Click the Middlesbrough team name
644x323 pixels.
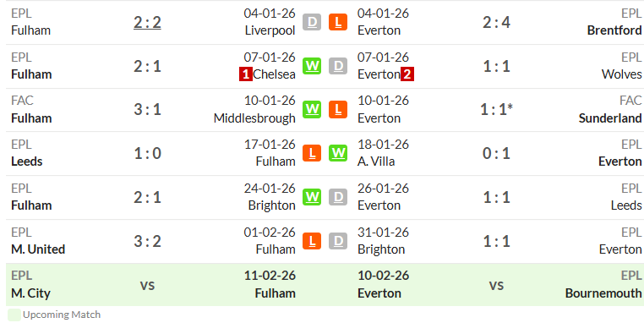point(254,118)
